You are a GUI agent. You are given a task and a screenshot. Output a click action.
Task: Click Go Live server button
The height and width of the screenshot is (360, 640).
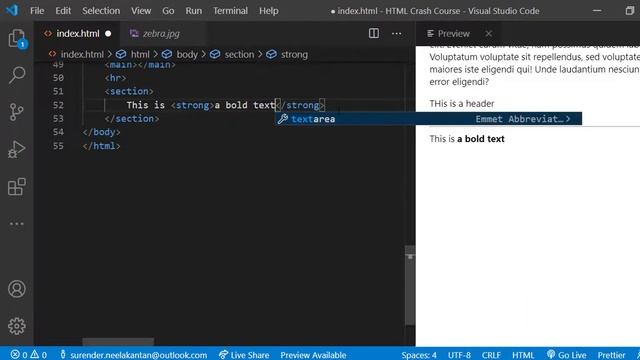tap(567, 355)
